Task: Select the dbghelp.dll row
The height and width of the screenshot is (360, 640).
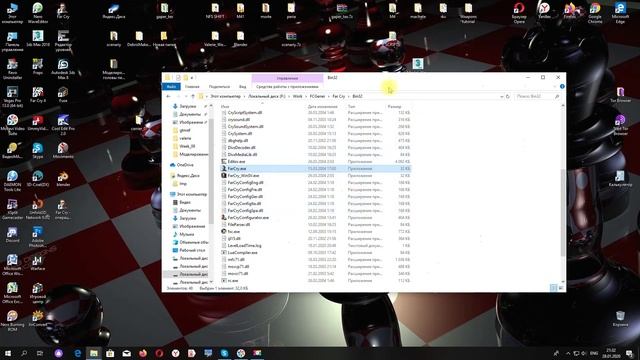Action: 316,140
